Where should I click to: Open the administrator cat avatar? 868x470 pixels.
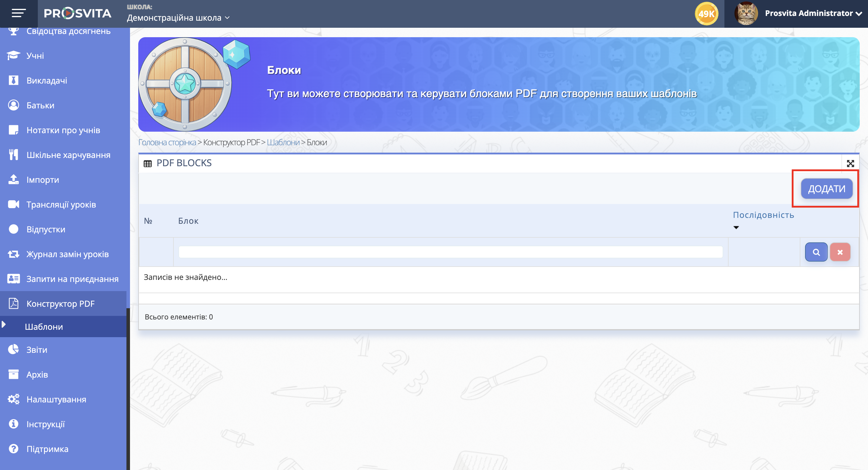[746, 14]
